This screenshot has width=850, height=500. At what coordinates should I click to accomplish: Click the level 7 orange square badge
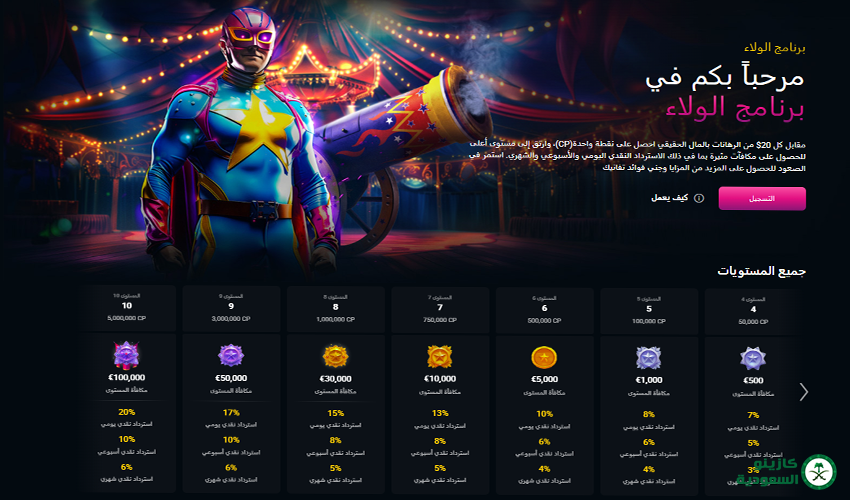pyautogui.click(x=440, y=357)
